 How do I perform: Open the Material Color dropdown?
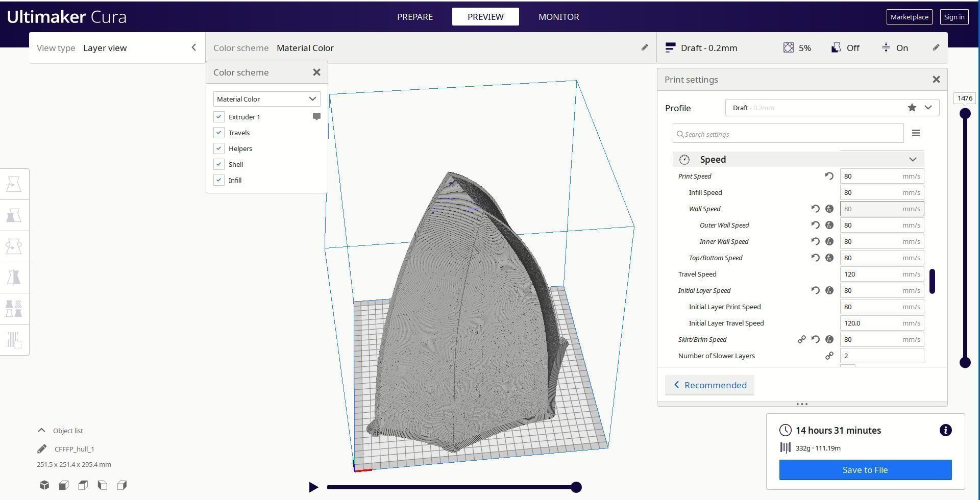[x=267, y=99]
